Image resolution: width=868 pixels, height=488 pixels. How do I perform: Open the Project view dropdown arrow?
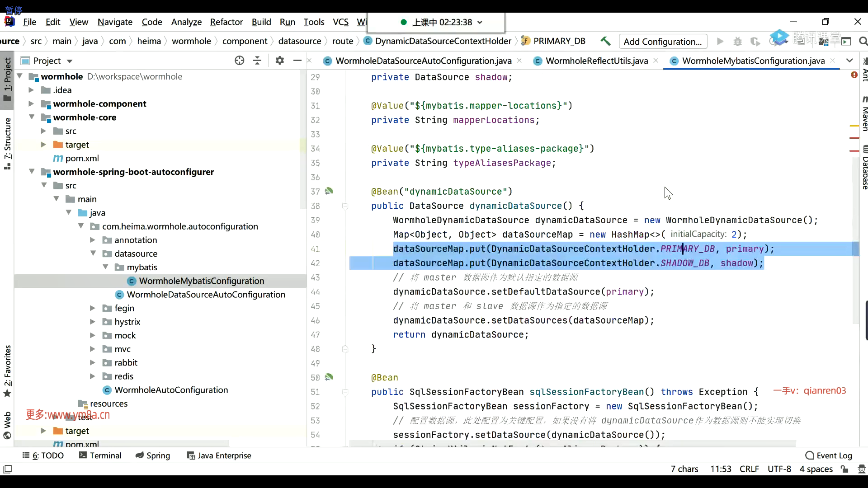click(70, 61)
